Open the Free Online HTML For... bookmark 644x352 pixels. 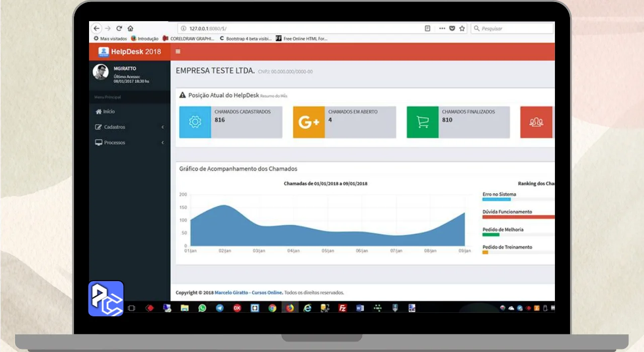click(302, 39)
